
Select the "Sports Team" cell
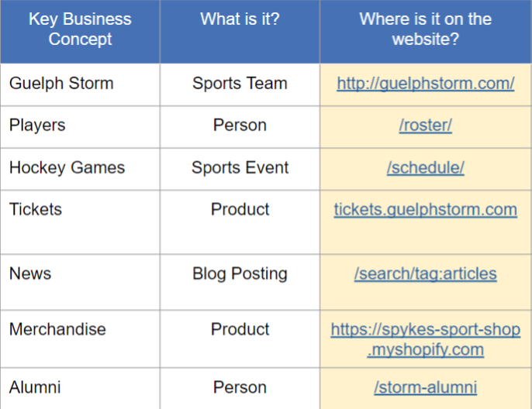(x=240, y=84)
